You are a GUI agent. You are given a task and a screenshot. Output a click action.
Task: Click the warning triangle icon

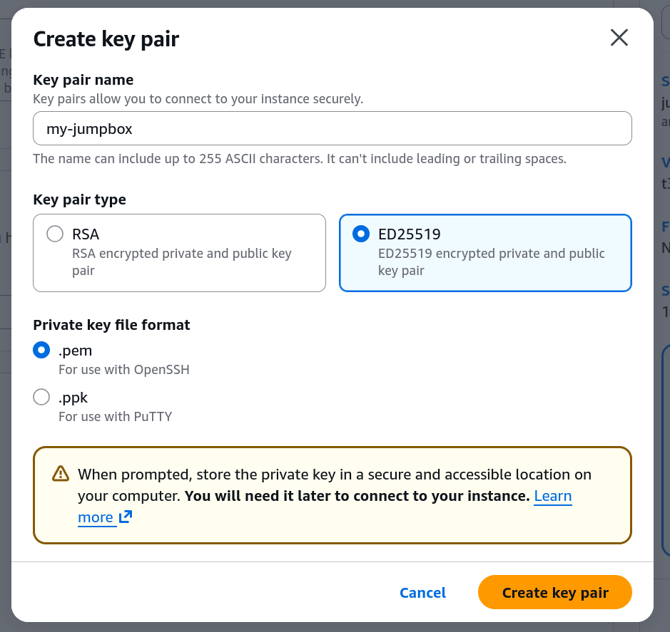click(x=61, y=474)
